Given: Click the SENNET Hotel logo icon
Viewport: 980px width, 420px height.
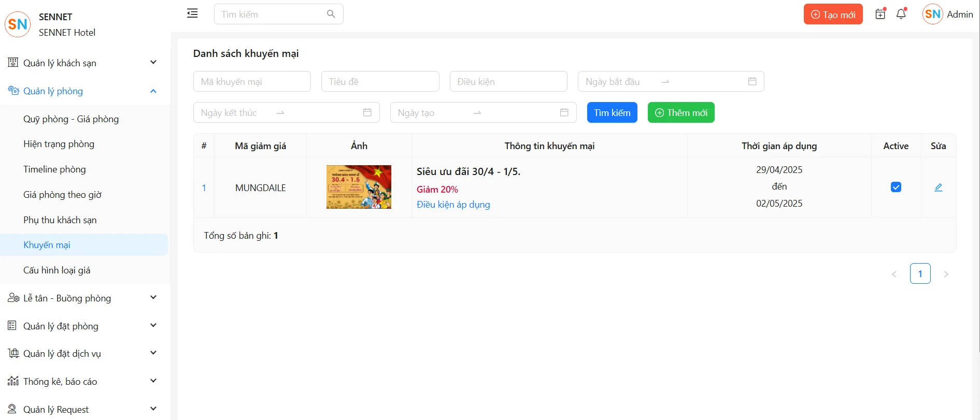Looking at the screenshot, I should (18, 24).
